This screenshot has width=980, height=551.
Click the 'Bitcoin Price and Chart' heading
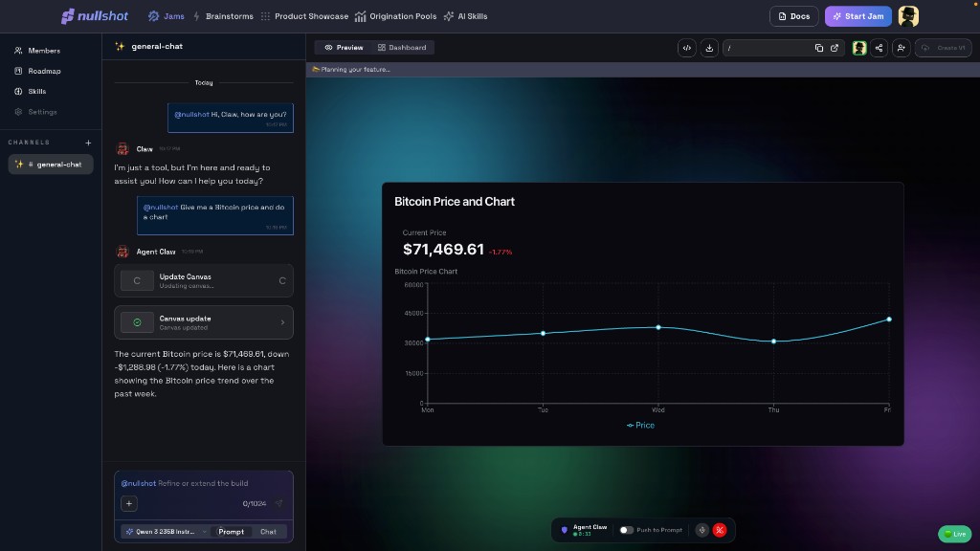click(455, 202)
